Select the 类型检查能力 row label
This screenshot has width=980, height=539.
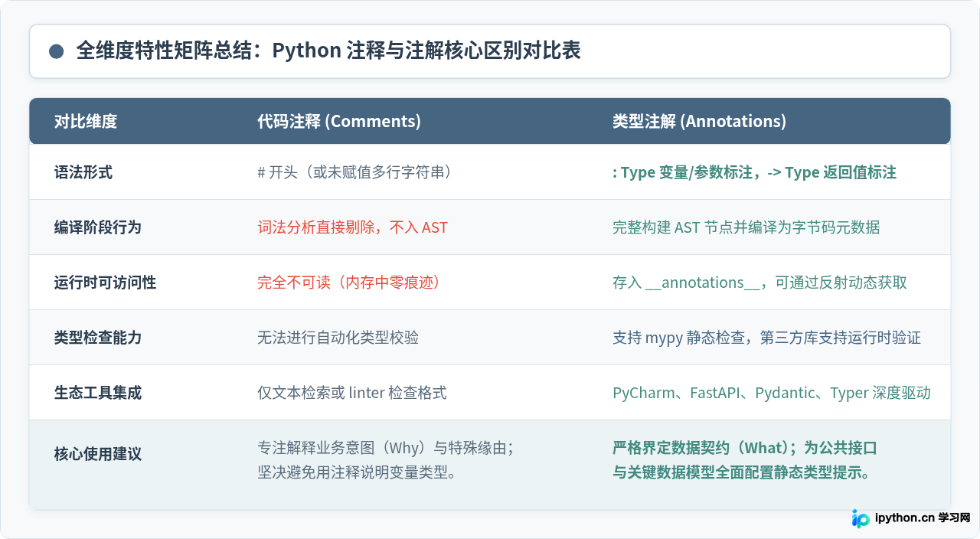click(98, 338)
